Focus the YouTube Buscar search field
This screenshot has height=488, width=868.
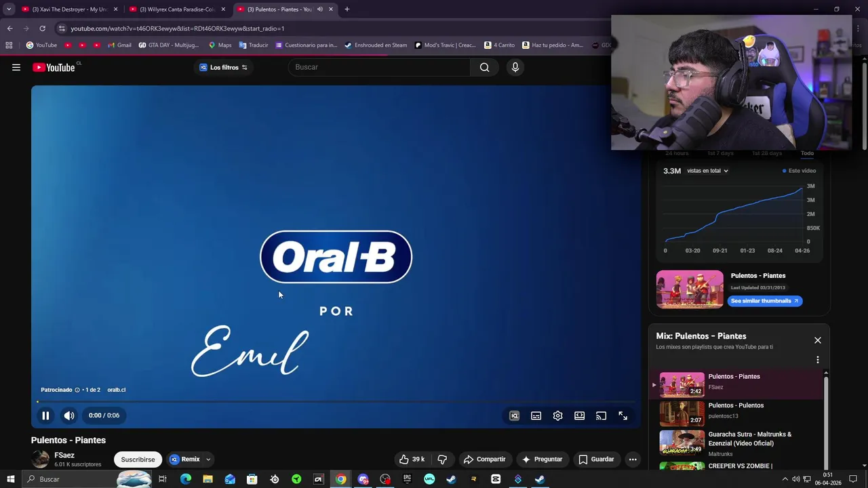click(380, 67)
